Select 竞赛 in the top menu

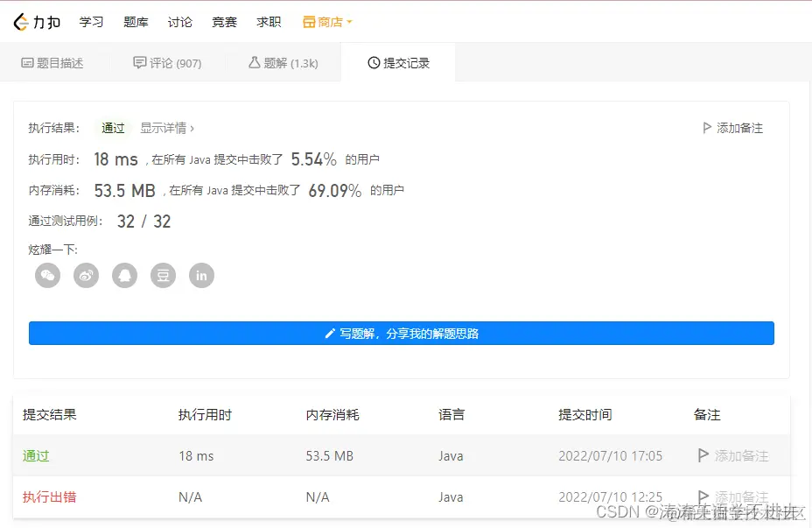tap(224, 22)
